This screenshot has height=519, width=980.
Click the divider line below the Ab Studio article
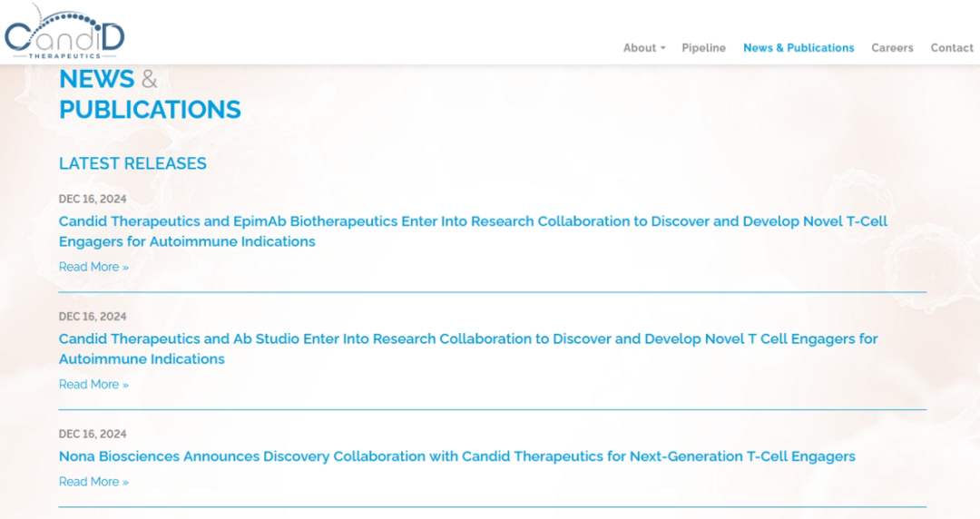(x=492, y=409)
